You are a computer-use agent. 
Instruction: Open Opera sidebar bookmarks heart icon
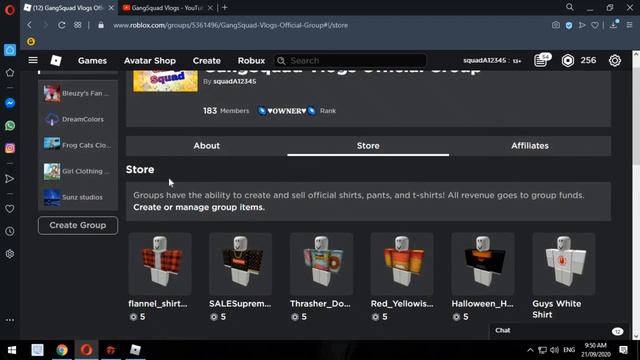pos(10,209)
